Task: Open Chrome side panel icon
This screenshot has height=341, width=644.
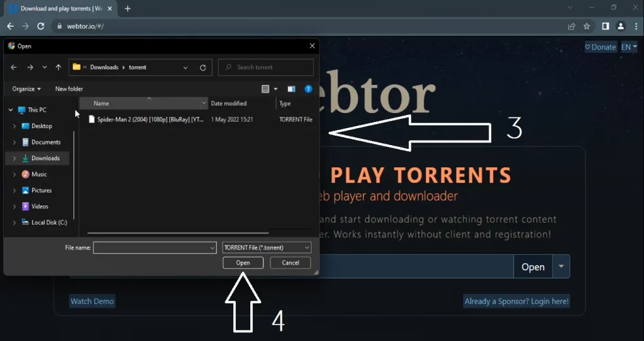Action: pos(606,26)
